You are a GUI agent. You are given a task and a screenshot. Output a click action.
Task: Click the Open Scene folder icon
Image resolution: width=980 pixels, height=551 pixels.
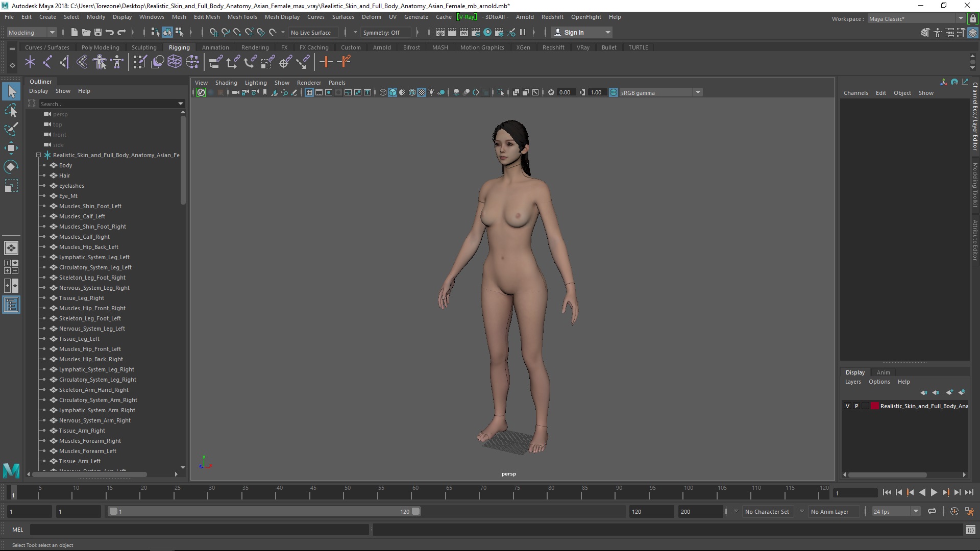coord(86,32)
